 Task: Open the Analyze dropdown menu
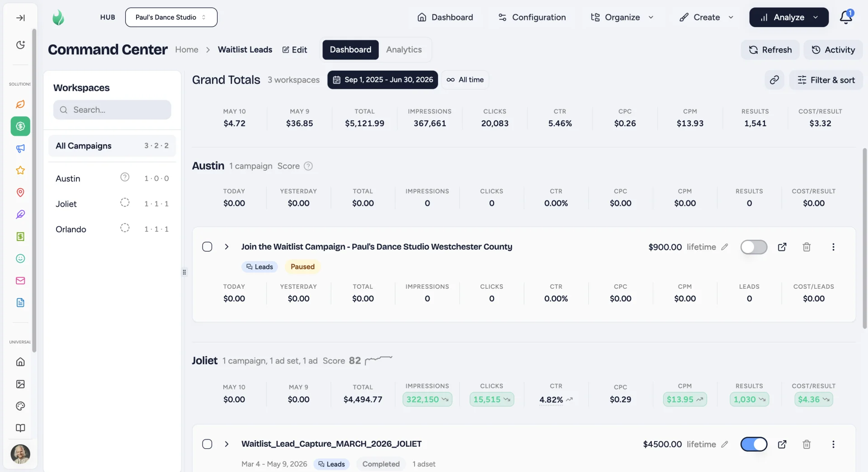pos(789,17)
